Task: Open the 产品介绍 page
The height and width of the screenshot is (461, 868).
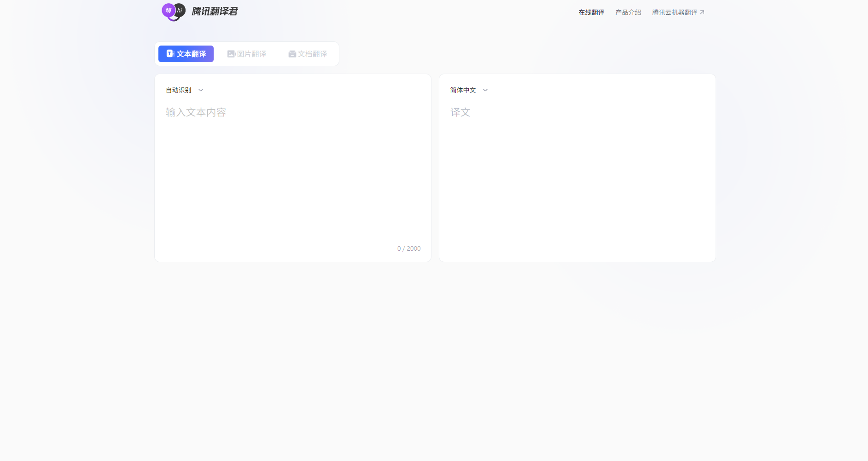Action: [x=628, y=12]
